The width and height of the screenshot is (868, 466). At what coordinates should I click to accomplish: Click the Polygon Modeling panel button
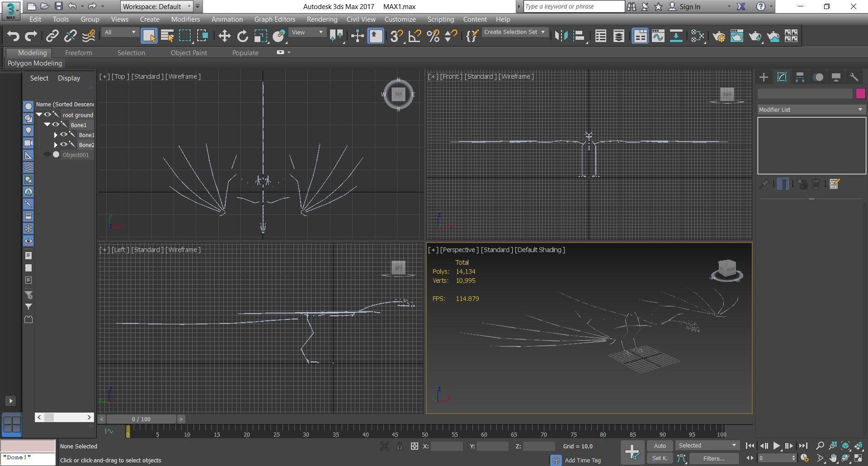coord(35,63)
